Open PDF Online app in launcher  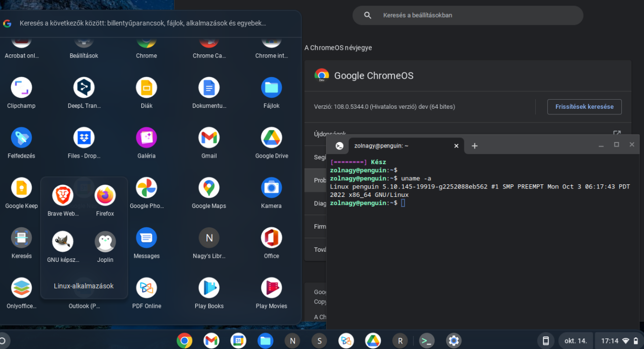coord(146,288)
